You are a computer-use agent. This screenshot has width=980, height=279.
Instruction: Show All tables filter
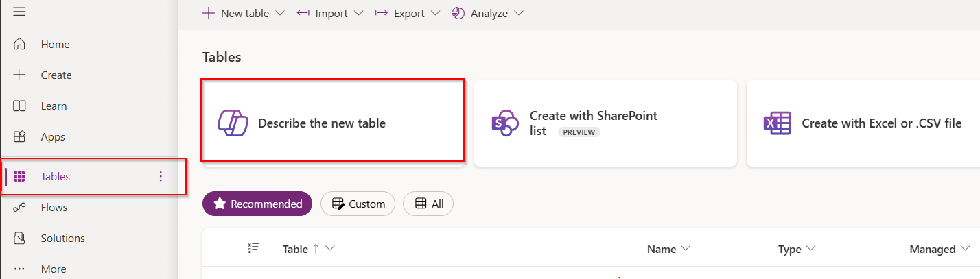[x=428, y=204]
